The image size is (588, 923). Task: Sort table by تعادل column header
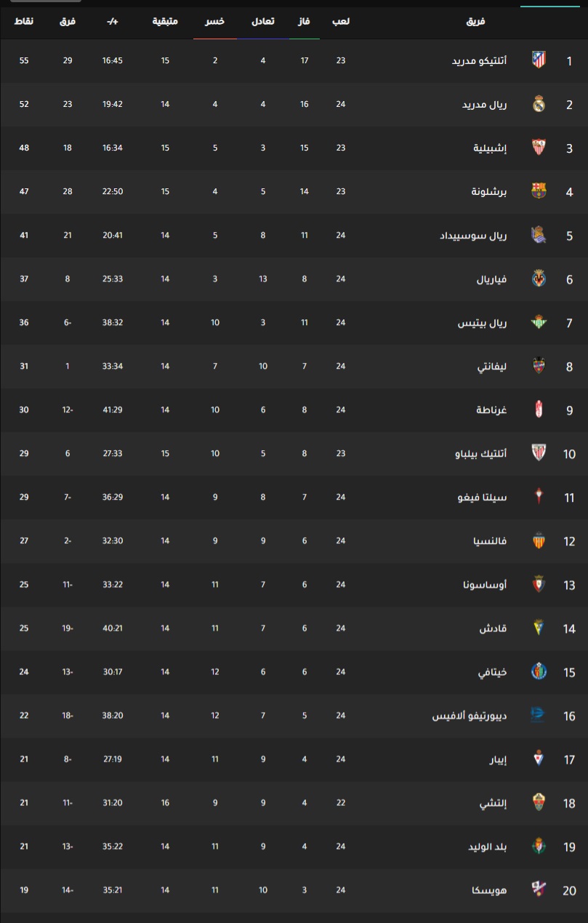pyautogui.click(x=262, y=21)
